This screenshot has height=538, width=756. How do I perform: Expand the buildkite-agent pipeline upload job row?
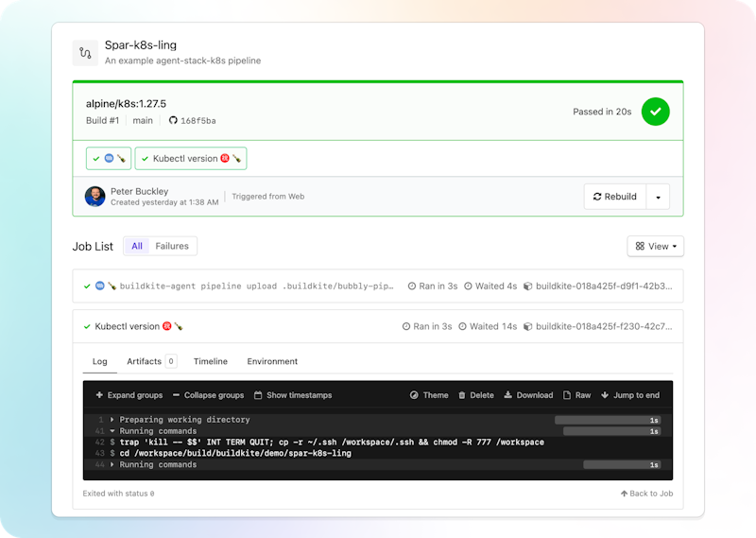tap(377, 286)
